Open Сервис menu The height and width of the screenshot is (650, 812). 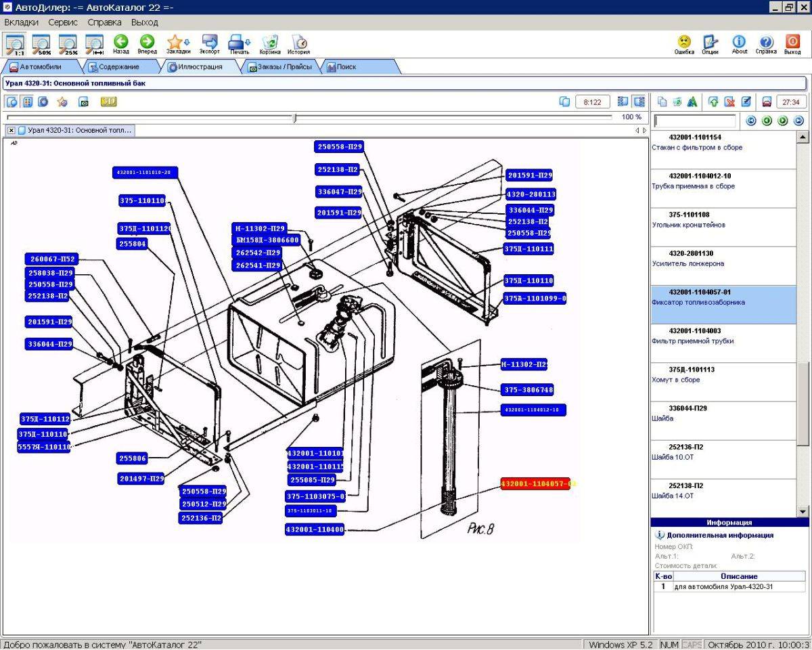click(63, 22)
